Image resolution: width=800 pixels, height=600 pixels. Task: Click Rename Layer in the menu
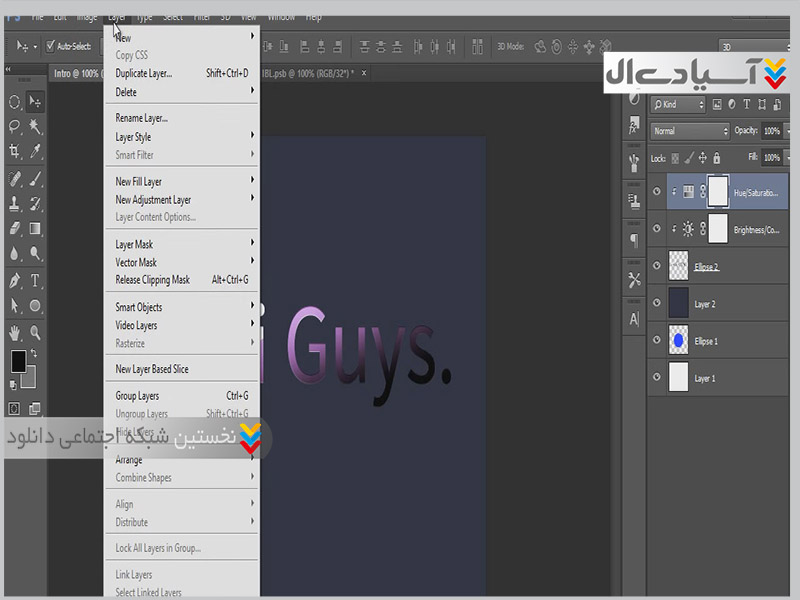[141, 118]
